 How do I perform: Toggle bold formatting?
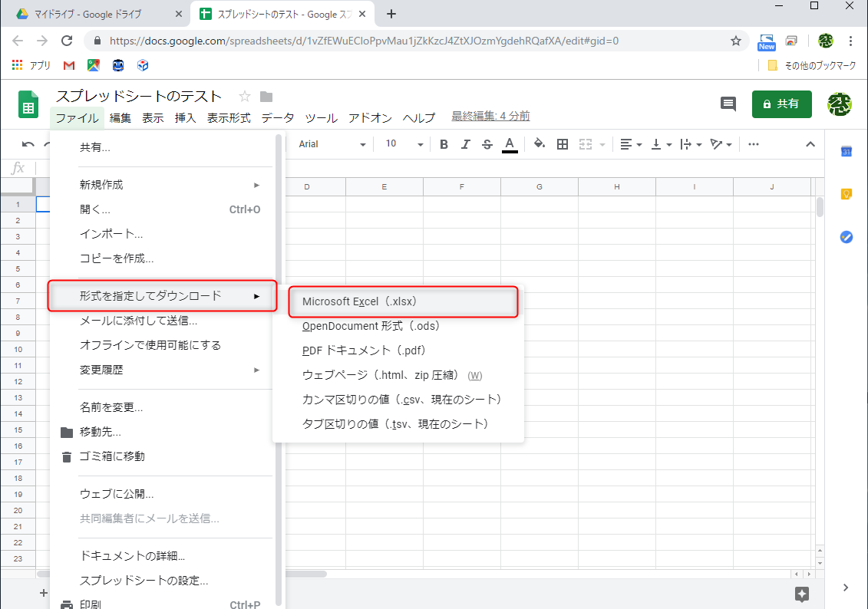[x=444, y=143]
